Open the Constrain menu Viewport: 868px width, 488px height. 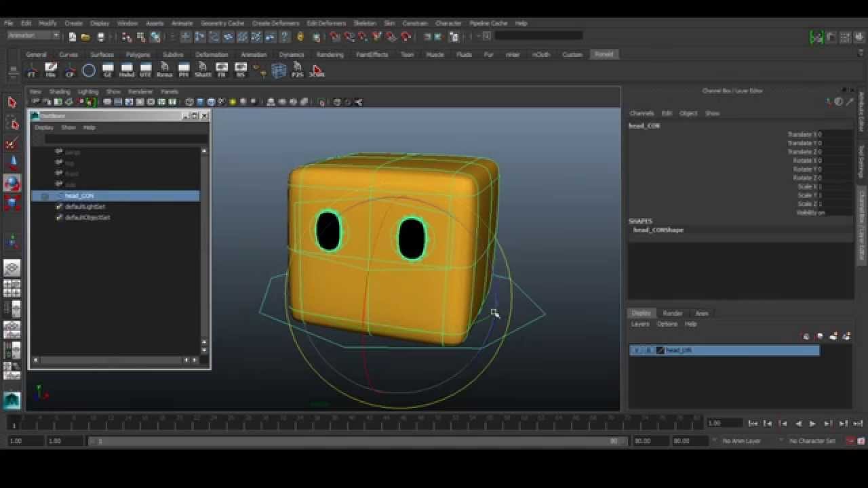415,23
